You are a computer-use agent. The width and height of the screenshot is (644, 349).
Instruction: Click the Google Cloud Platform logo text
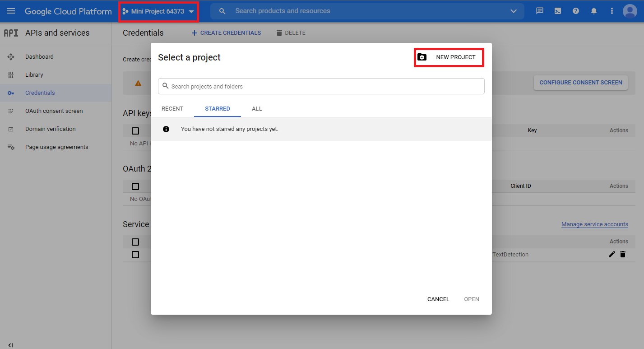[68, 11]
